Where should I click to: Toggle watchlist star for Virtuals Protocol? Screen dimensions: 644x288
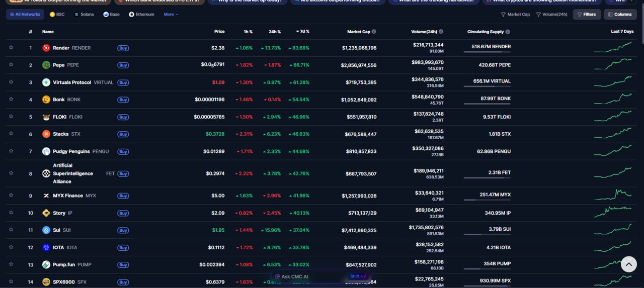[x=11, y=82]
